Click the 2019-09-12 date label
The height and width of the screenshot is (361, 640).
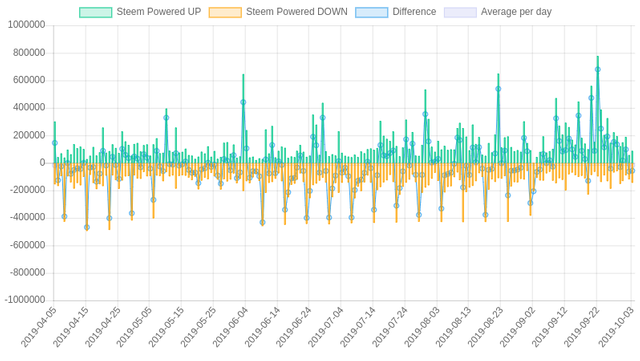coord(549,327)
